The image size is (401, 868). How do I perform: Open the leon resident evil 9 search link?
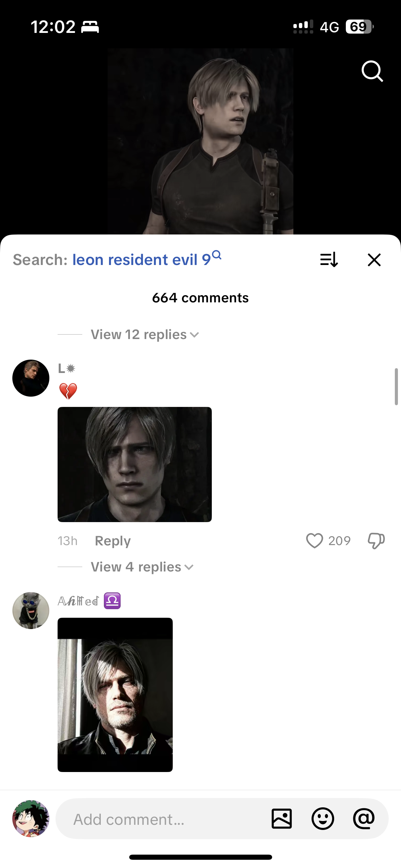point(146,260)
